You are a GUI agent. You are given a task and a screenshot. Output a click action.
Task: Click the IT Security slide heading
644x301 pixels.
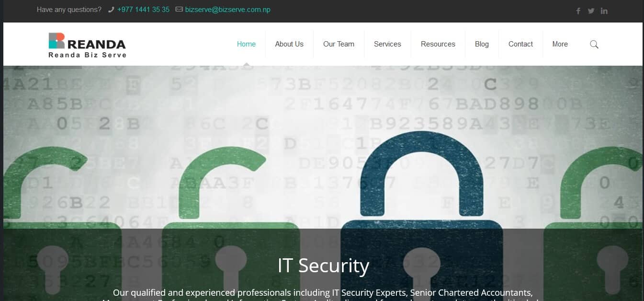tap(323, 266)
